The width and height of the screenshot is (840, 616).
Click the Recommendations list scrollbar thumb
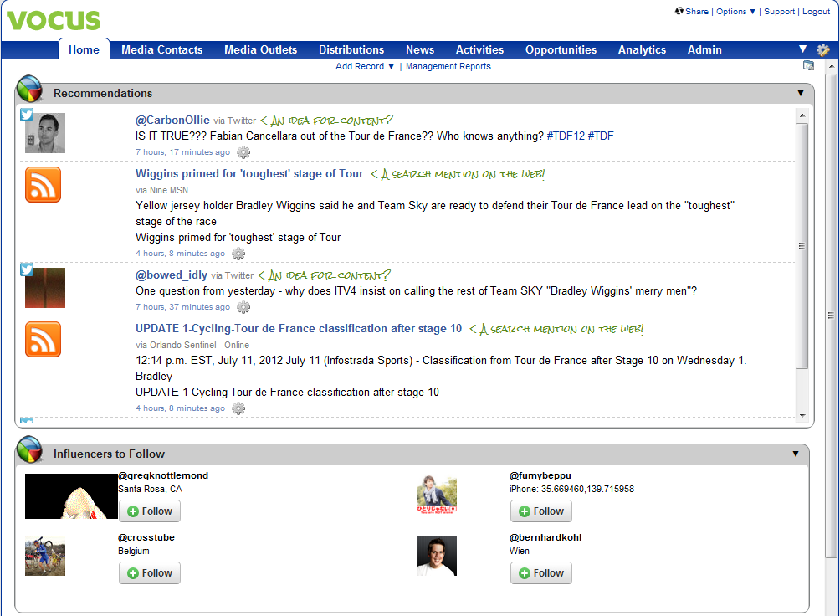tap(802, 246)
